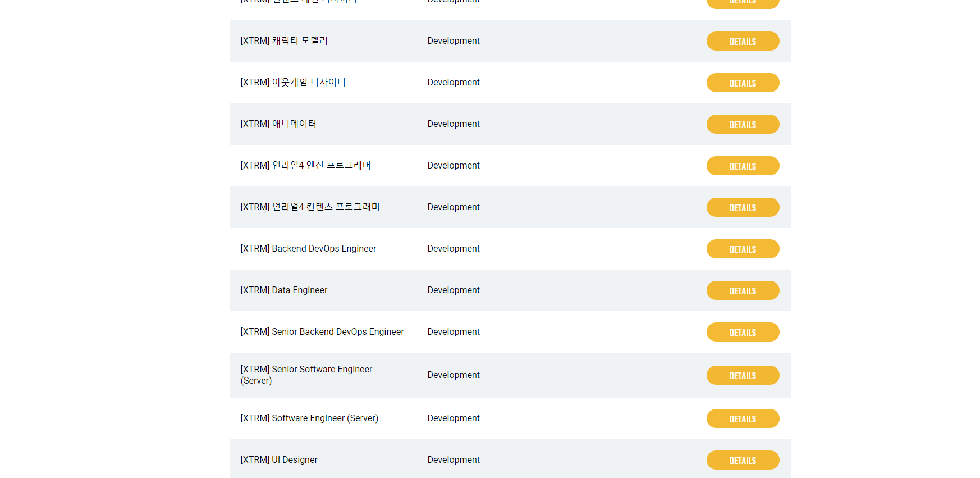
Task: Open DETAILS for UI Designer role
Action: point(742,460)
